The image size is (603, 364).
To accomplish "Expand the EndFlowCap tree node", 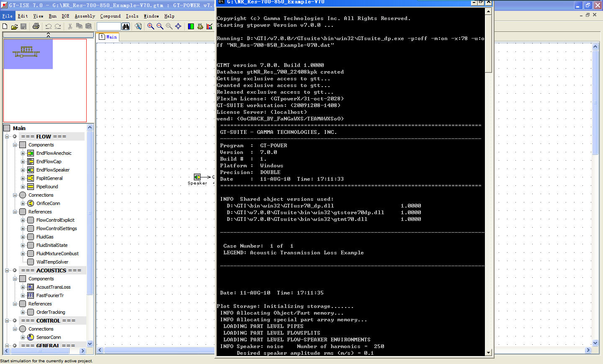I will pyautogui.click(x=23, y=161).
